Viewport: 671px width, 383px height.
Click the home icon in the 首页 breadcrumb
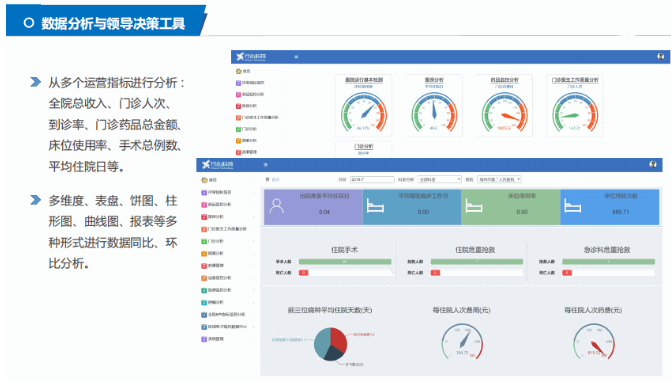click(267, 179)
